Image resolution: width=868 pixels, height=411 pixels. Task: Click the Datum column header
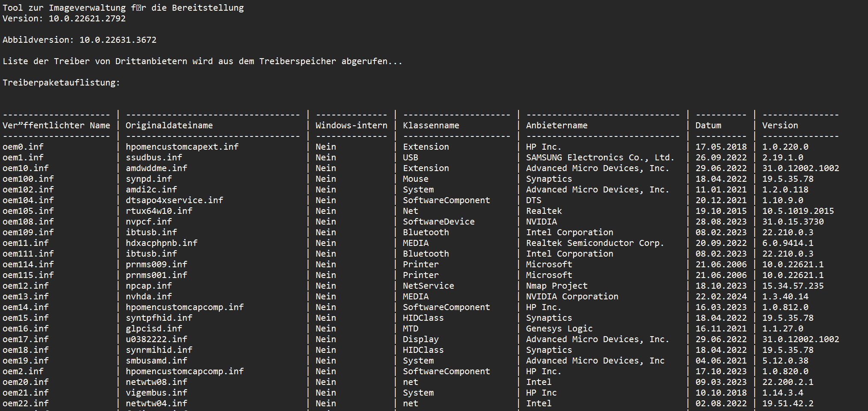[708, 125]
